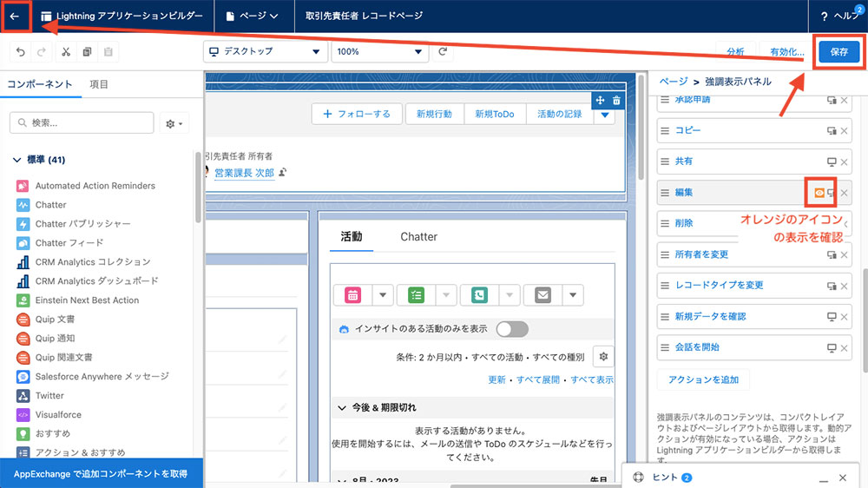Open the dropdown next to email icon
This screenshot has width=868, height=488.
point(573,294)
